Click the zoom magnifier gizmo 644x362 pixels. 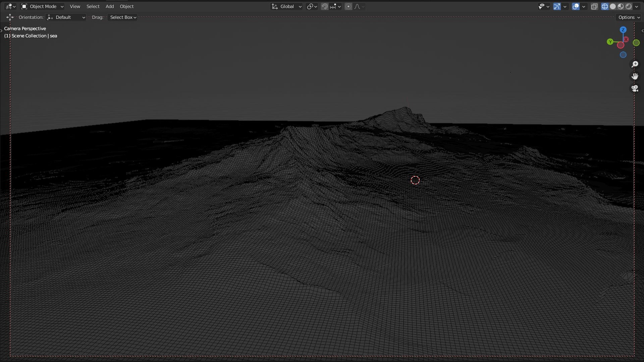[x=635, y=64]
